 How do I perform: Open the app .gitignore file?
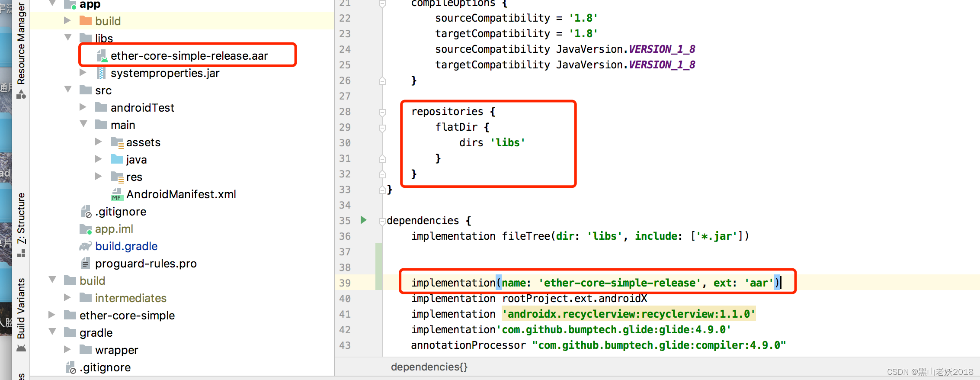click(121, 212)
